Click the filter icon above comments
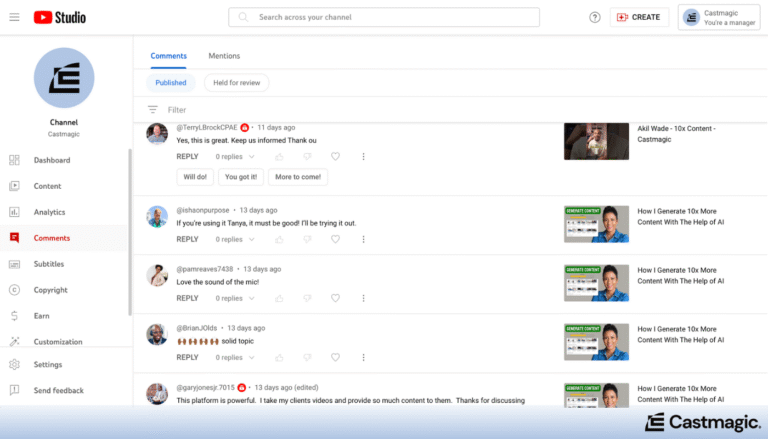 (153, 110)
